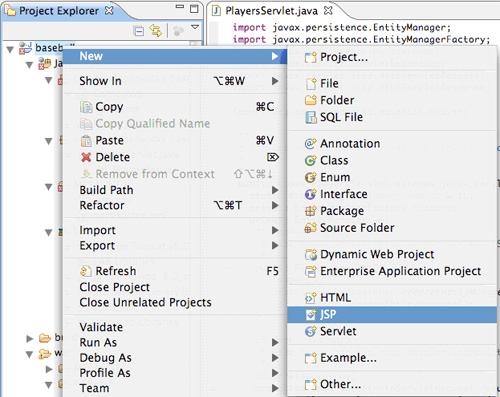Click the HTML icon in New submenu
Image resolution: width=500 pixels, height=397 pixels.
pyautogui.click(x=311, y=298)
